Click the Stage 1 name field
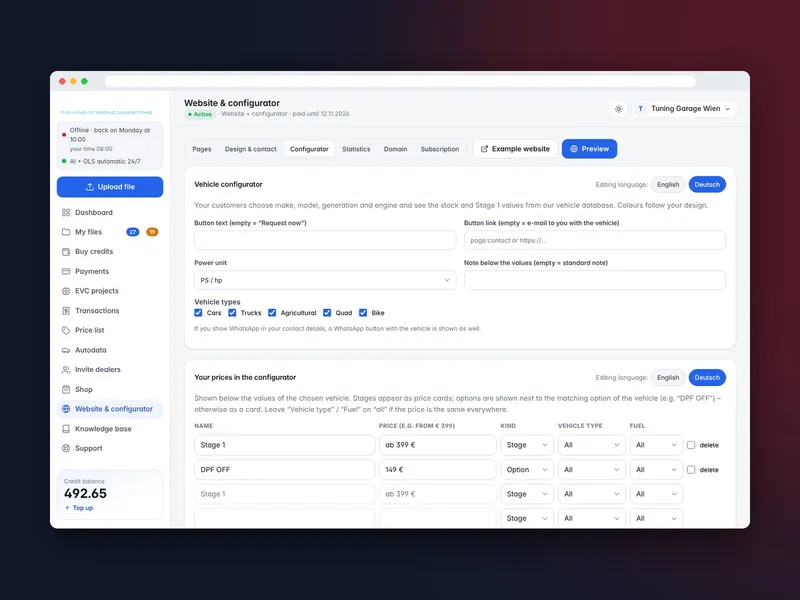 pos(284,445)
